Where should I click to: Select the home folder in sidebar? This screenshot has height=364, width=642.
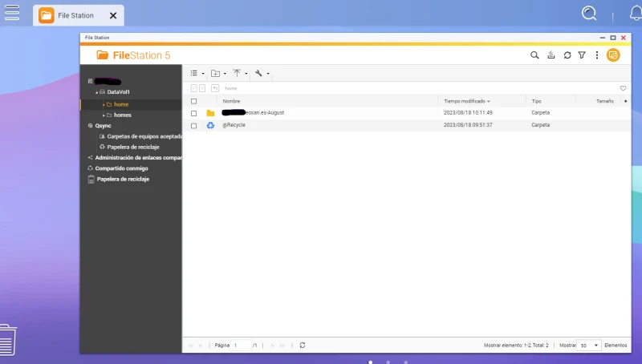[121, 104]
